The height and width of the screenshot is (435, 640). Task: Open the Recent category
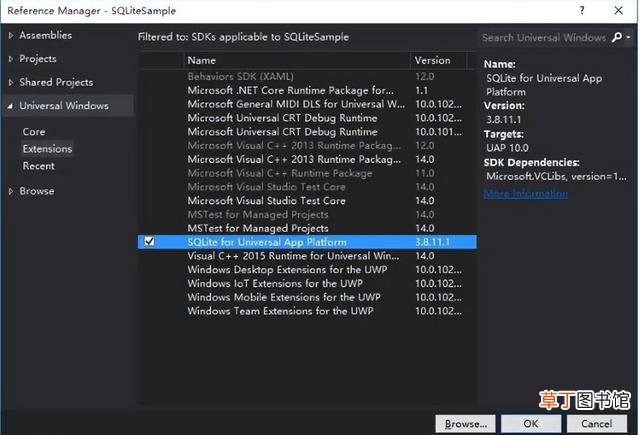point(38,166)
